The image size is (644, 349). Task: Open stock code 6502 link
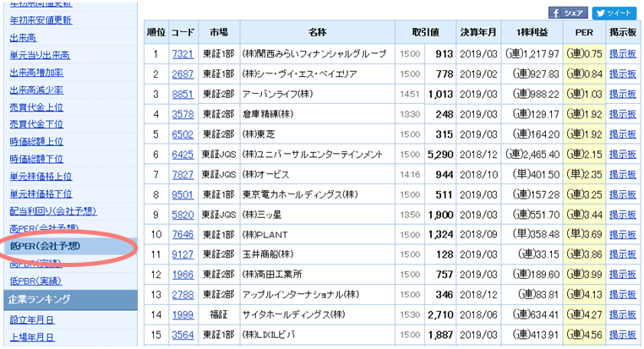[183, 134]
